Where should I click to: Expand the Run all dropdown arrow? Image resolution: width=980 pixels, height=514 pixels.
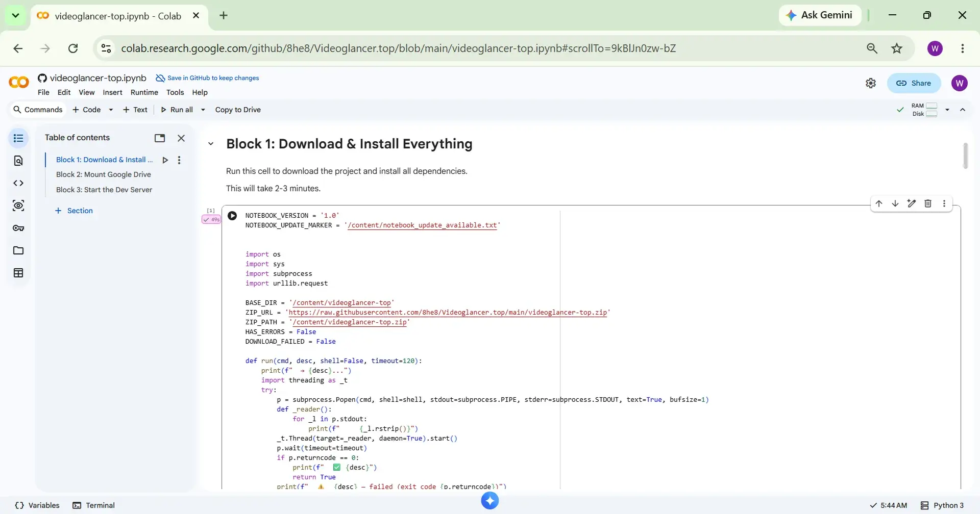click(x=203, y=110)
